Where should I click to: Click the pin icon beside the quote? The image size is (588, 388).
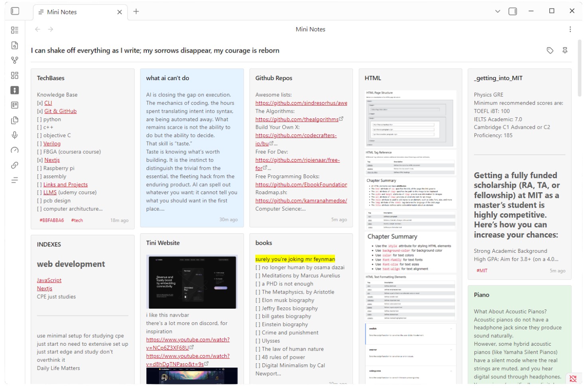[x=565, y=51]
